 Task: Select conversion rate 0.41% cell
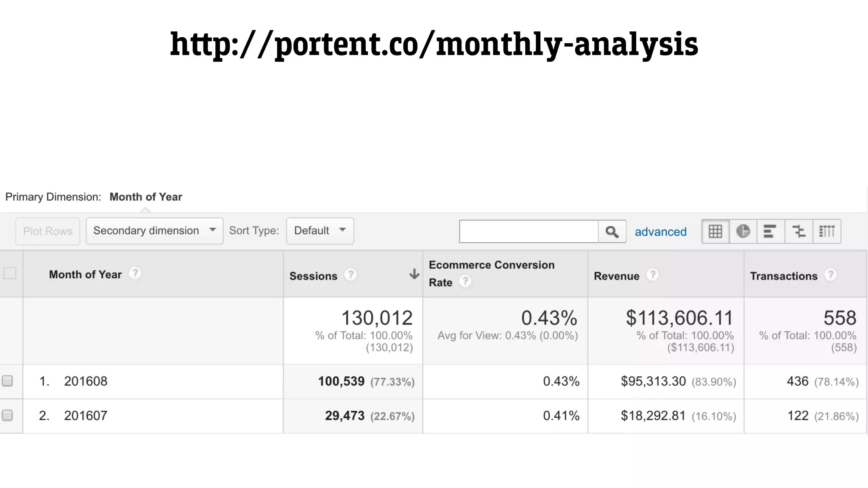click(561, 416)
